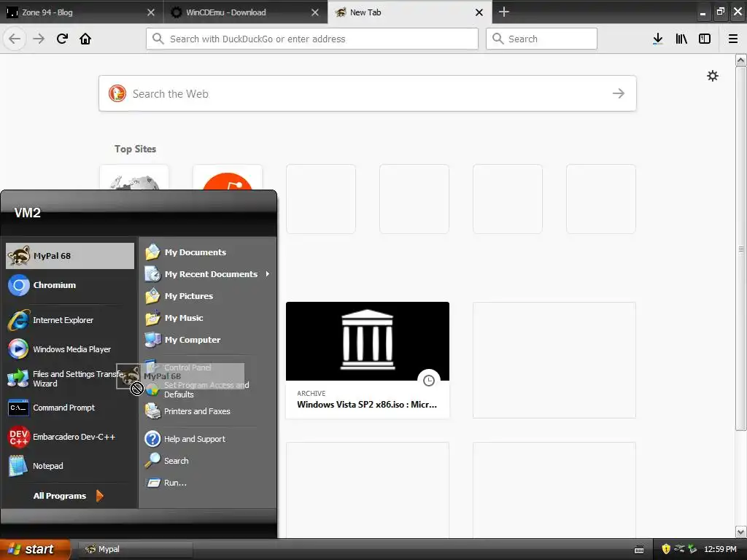
Task: Click the Top Sites heading
Action: (x=135, y=149)
